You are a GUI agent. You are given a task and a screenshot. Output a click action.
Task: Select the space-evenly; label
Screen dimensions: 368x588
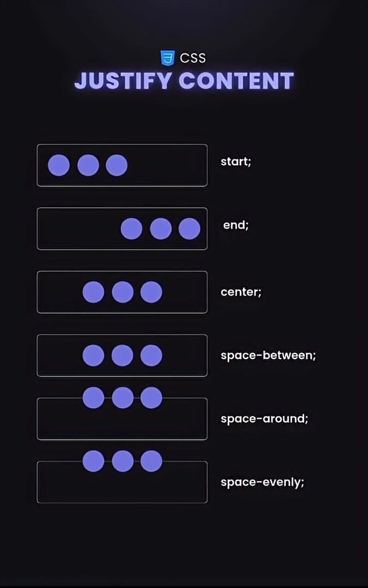click(x=262, y=482)
